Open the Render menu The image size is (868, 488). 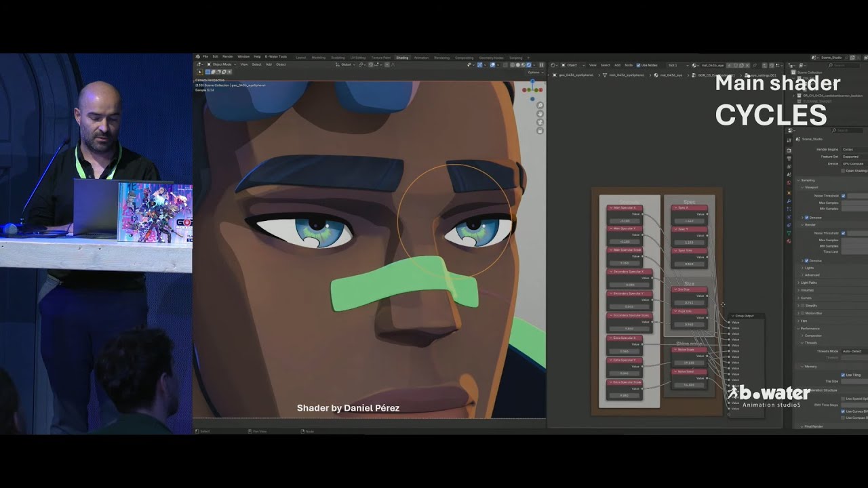click(228, 57)
